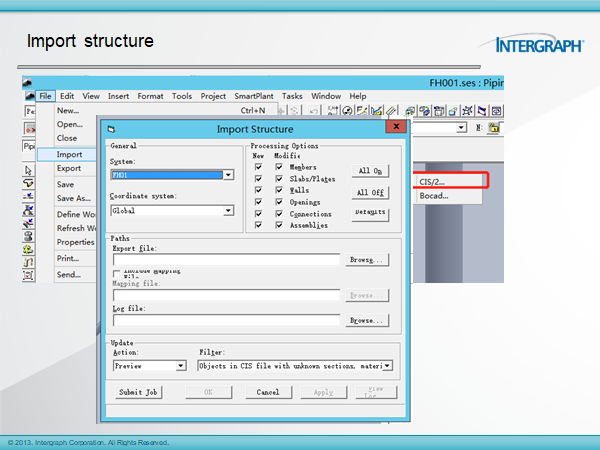This screenshot has height=450, width=600.
Task: Click the Submit Job button
Action: pos(138,392)
